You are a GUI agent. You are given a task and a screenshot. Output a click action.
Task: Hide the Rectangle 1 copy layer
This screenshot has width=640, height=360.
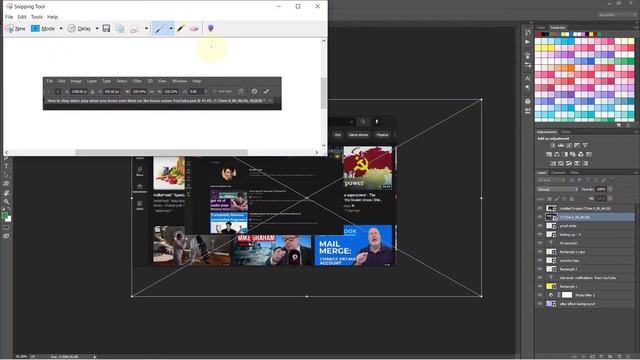coord(540,252)
